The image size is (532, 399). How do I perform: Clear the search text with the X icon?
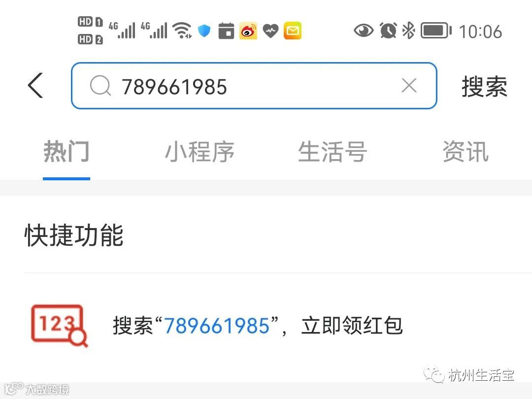[409, 86]
